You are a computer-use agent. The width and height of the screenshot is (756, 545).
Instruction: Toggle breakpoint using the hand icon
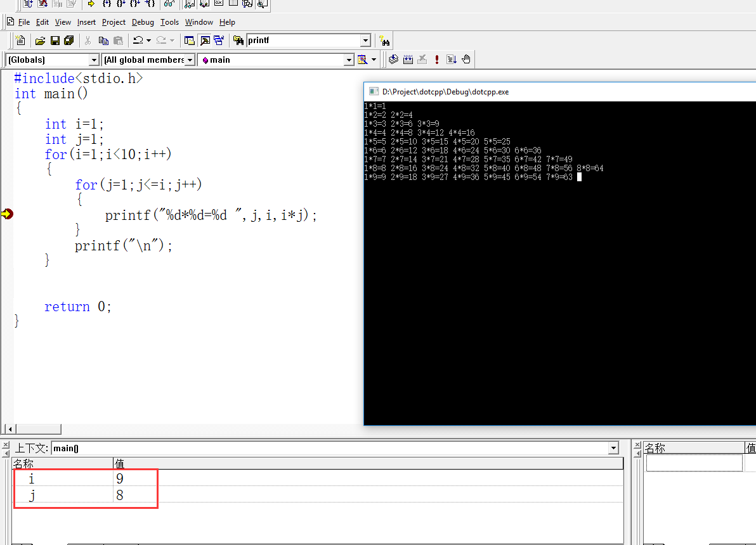[466, 60]
